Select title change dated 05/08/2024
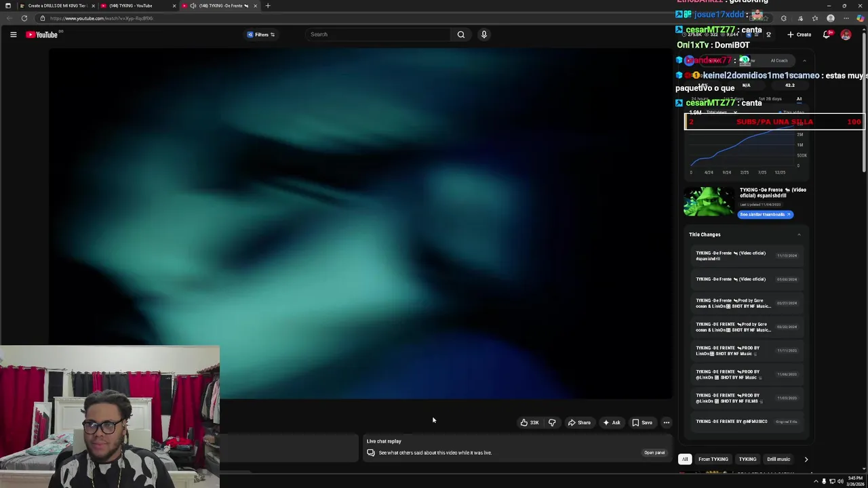Screen dimensions: 868x488 [x=747, y=279]
